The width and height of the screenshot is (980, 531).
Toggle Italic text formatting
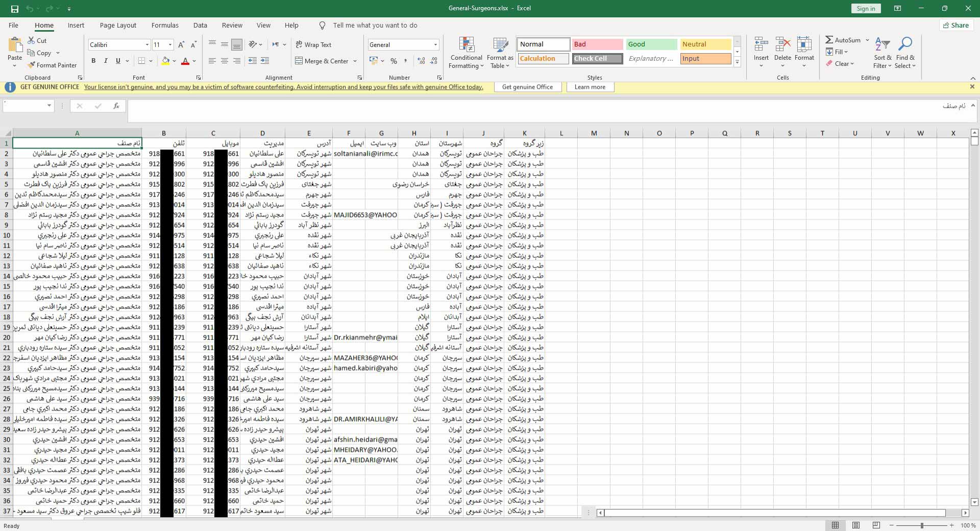(x=106, y=61)
